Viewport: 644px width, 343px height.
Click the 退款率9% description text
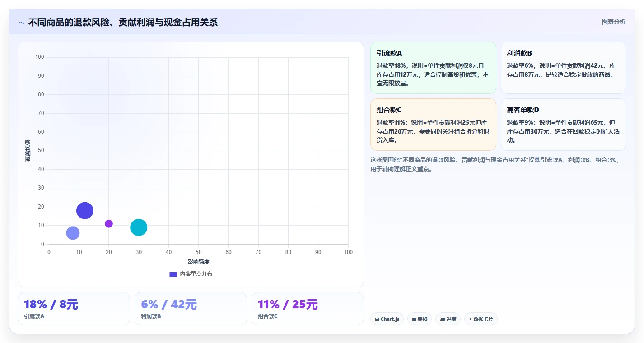563,131
